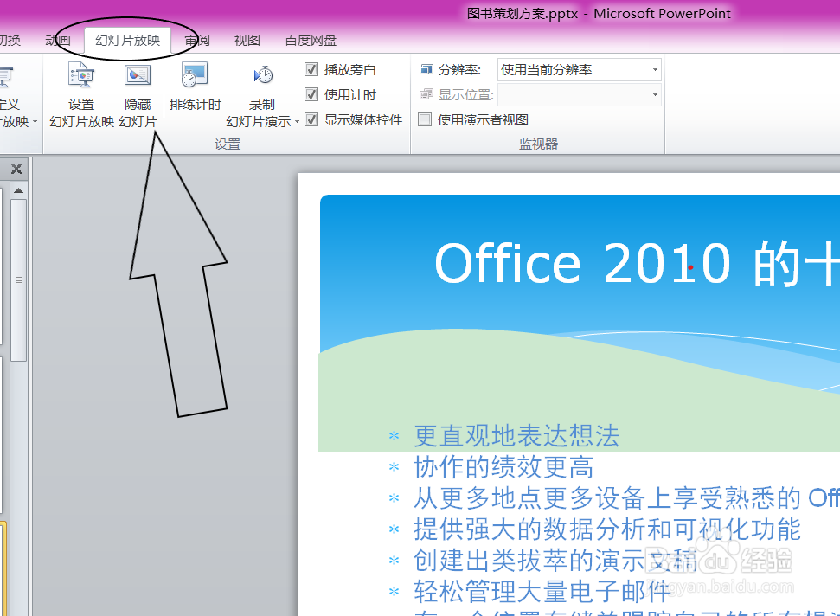Click the bullet '从更多地点更多设备上享受熟悉的'
Image resolution: width=840 pixels, height=616 pixels.
(607, 497)
